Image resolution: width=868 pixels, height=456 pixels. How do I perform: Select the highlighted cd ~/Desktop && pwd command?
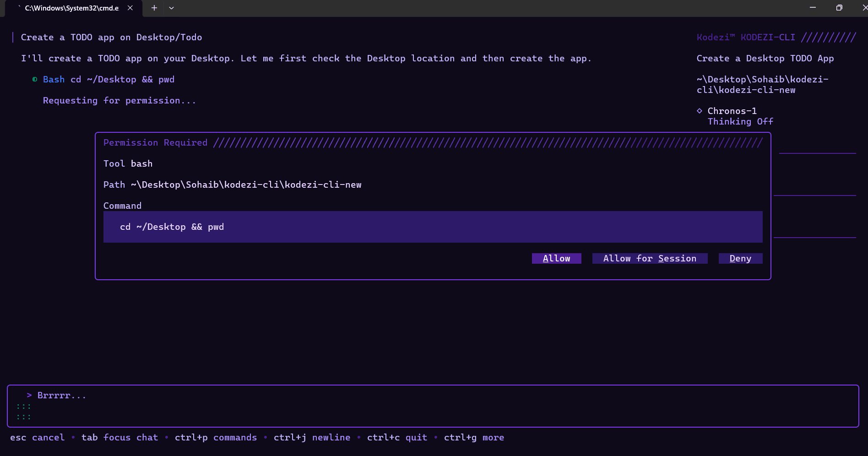[x=172, y=227]
